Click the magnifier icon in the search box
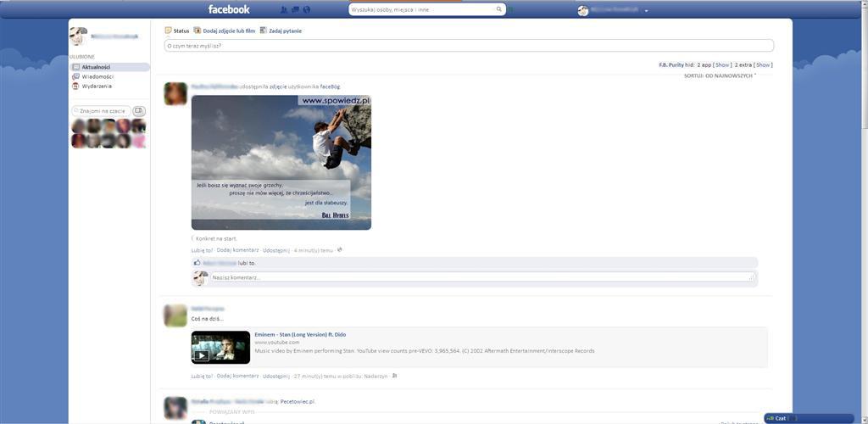The height and width of the screenshot is (424, 868). pos(498,9)
